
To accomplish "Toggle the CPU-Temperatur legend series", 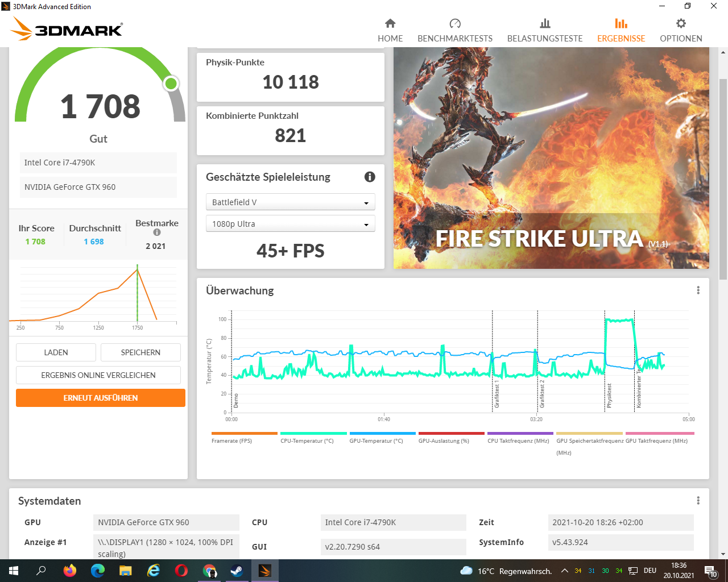I will pos(313,438).
